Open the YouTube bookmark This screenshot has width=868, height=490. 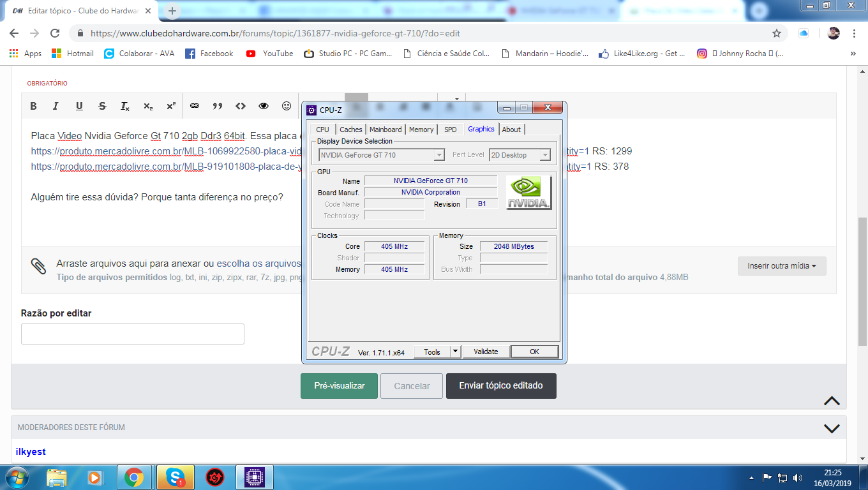tap(270, 54)
